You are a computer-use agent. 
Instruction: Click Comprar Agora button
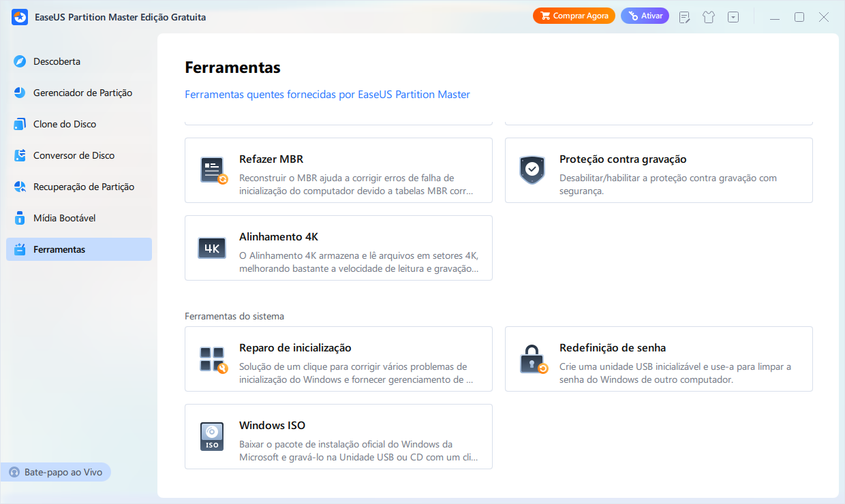(574, 16)
